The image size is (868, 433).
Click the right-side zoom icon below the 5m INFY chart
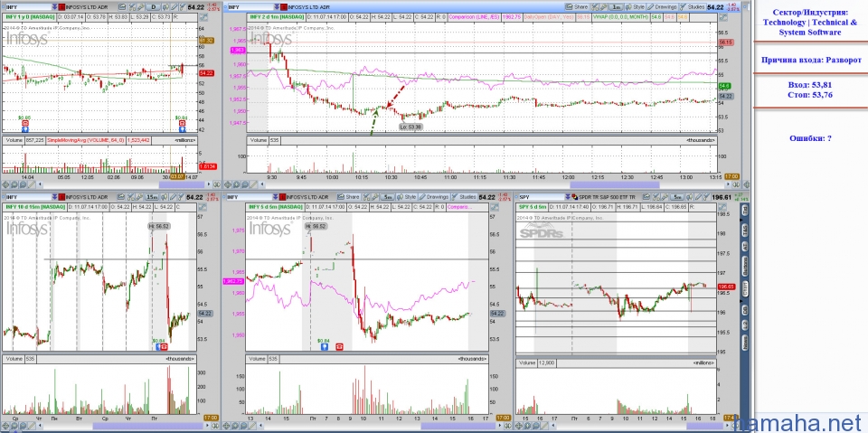(x=507, y=427)
